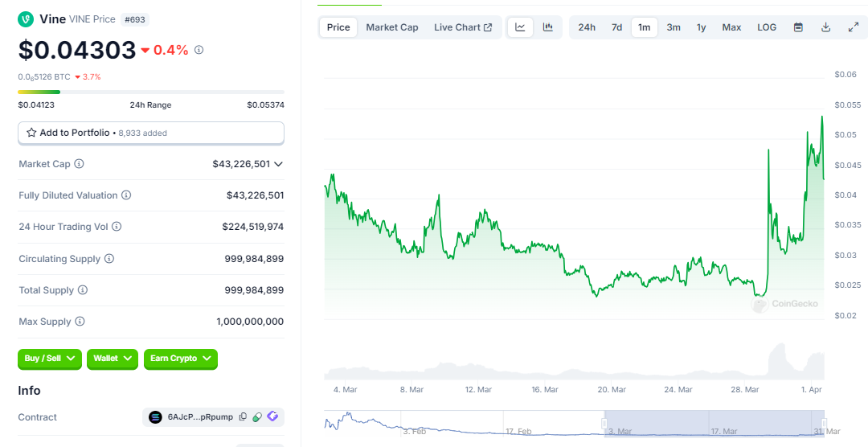Click the Circulating Supply info icon
The image size is (868, 447).
[x=109, y=259]
